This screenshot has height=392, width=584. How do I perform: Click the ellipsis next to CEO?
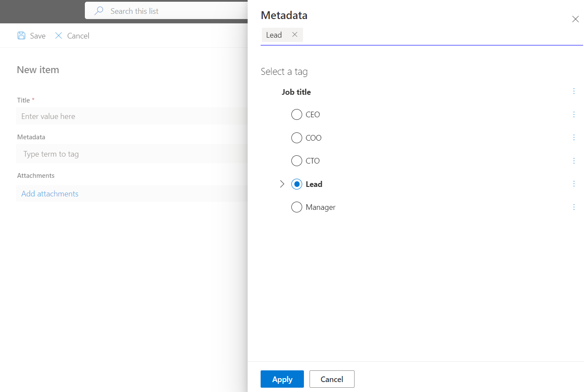pyautogui.click(x=574, y=114)
